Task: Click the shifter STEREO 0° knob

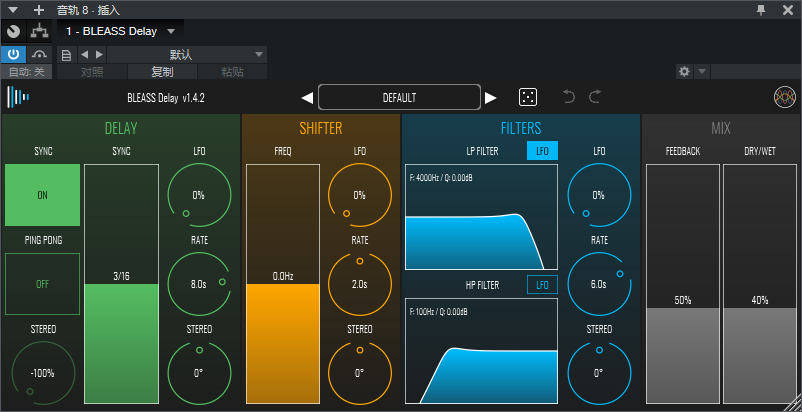Action: (360, 373)
